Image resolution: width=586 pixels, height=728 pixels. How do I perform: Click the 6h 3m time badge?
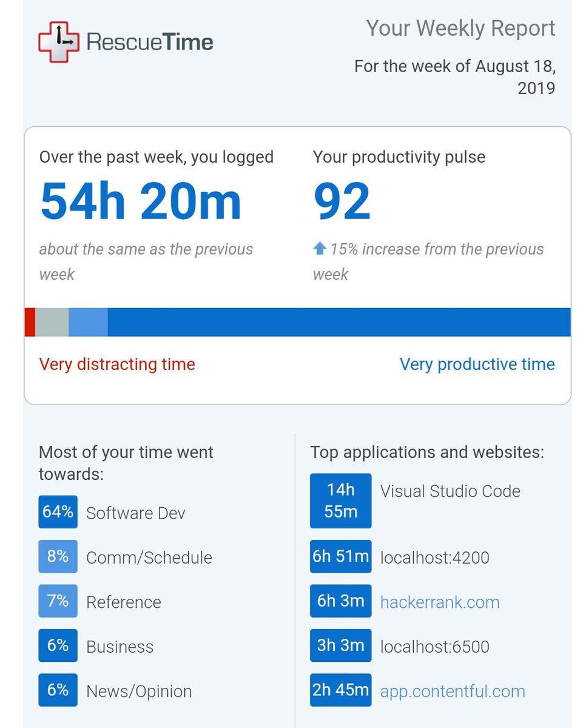[x=340, y=601]
